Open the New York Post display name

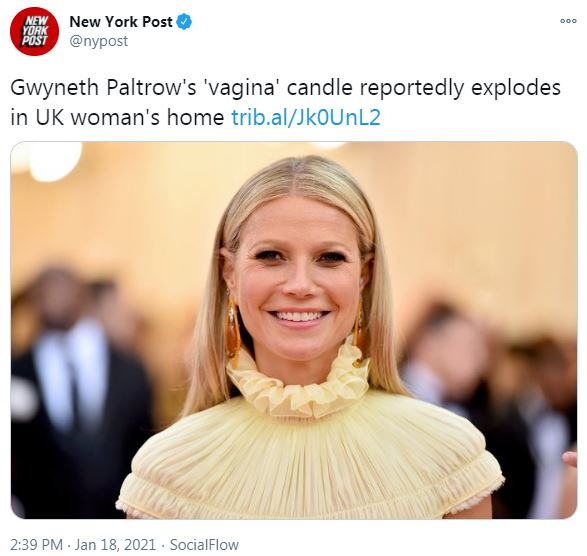[x=121, y=22]
